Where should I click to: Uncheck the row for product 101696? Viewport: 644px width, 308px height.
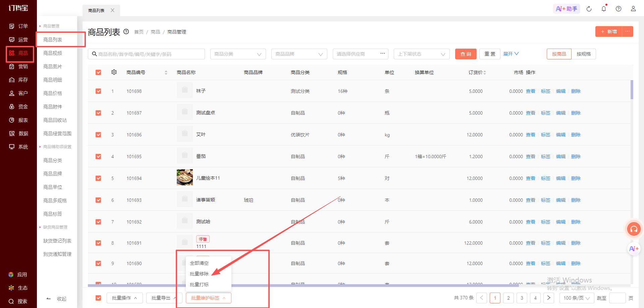(x=98, y=135)
